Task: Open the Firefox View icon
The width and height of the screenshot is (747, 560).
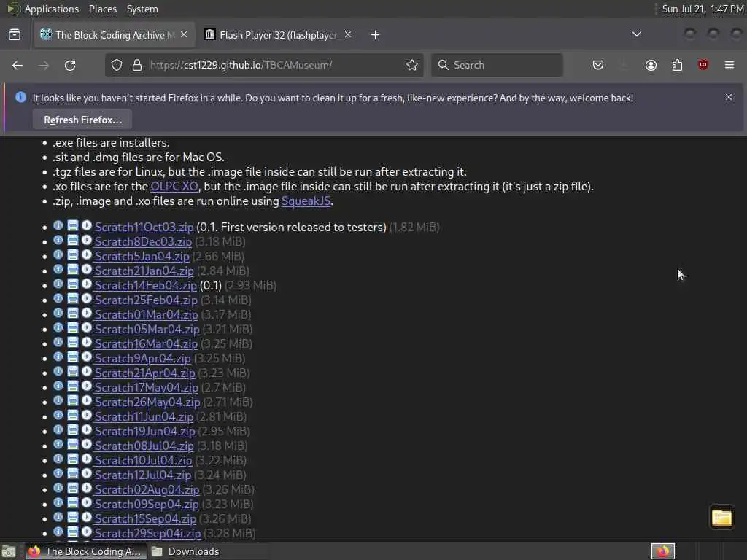Action: click(x=15, y=35)
